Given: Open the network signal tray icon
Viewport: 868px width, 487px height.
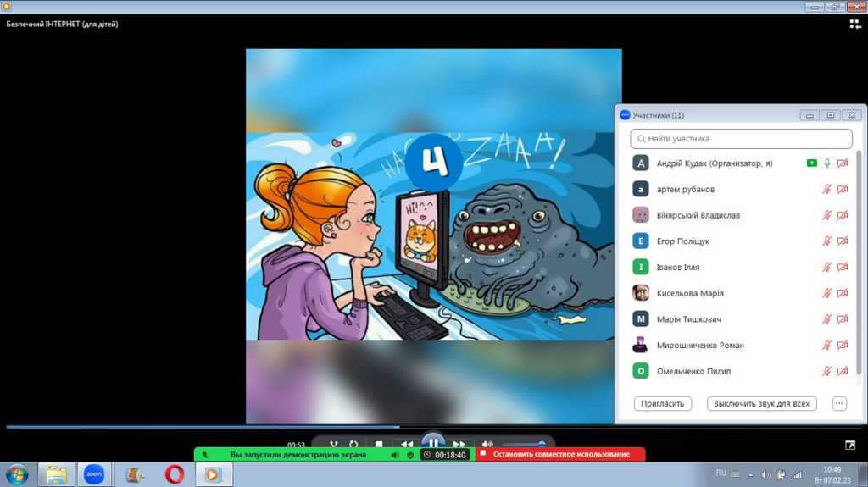Looking at the screenshot, I should [x=797, y=475].
